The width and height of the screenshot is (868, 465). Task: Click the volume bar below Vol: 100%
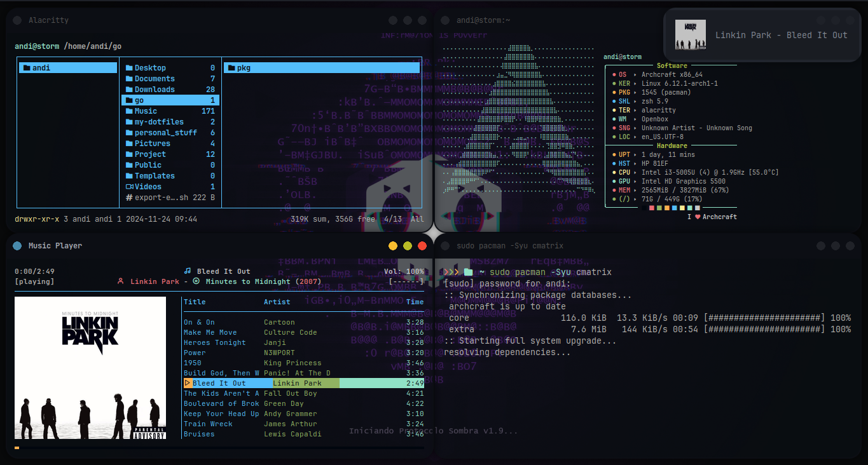coord(406,281)
